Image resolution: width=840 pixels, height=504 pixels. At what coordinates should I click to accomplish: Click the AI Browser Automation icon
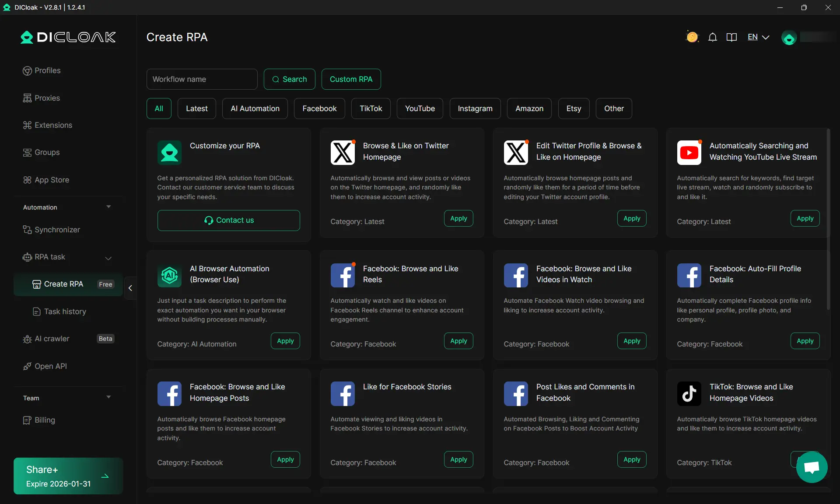(x=169, y=275)
